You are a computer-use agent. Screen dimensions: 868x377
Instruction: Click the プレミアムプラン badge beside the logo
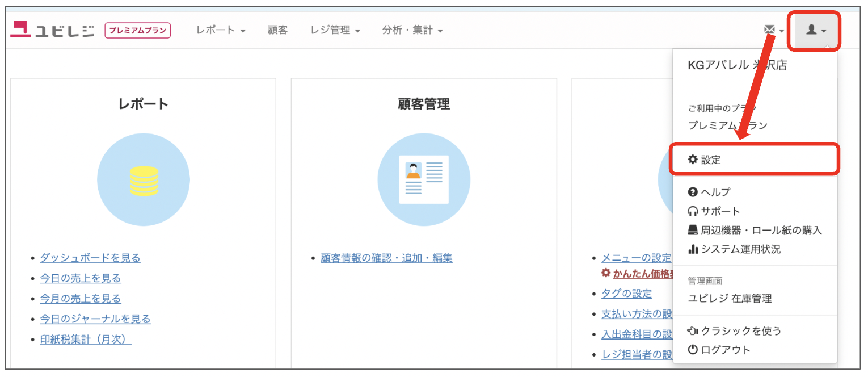[x=137, y=30]
